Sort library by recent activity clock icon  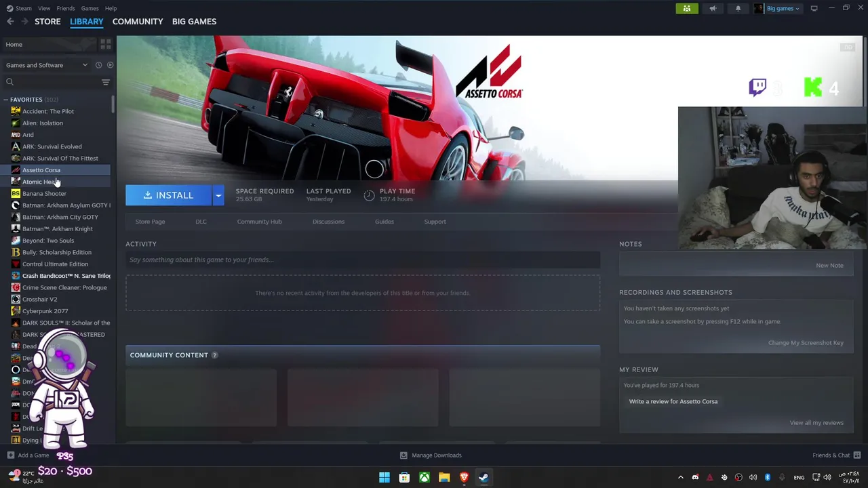click(98, 65)
